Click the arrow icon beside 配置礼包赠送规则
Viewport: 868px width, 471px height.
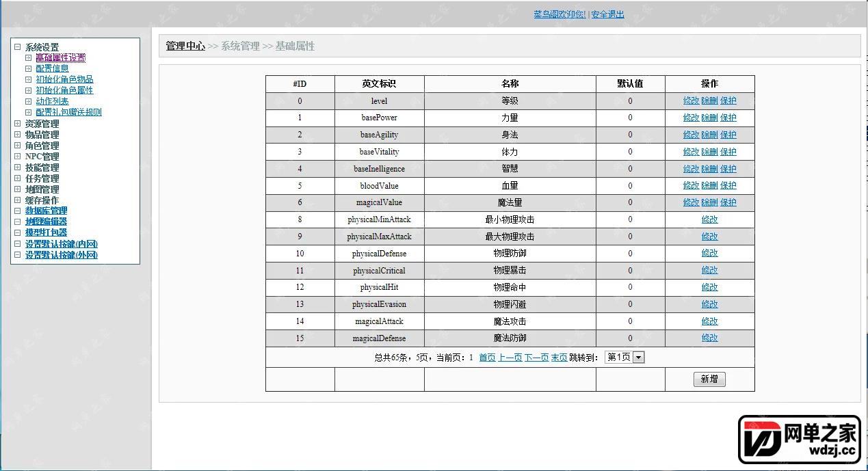coord(29,112)
